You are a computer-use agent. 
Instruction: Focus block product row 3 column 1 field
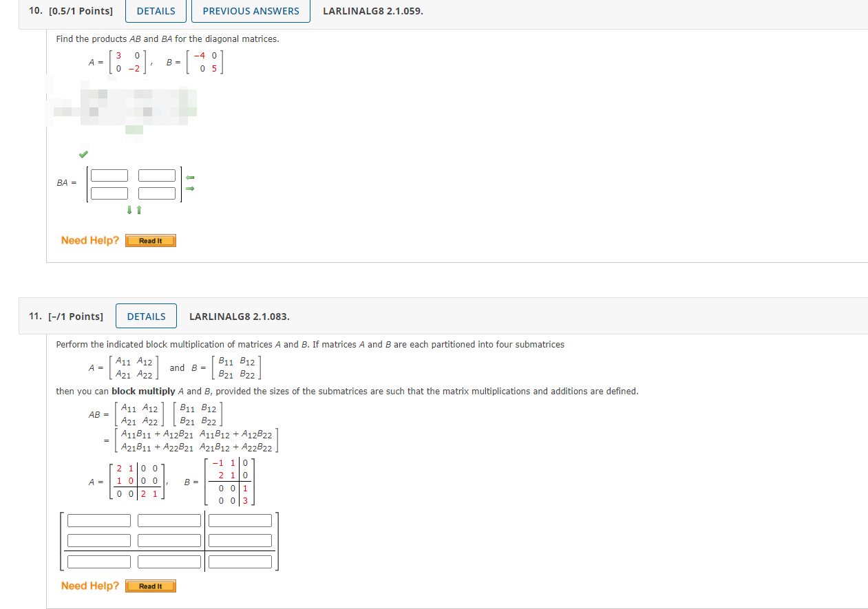pos(99,562)
